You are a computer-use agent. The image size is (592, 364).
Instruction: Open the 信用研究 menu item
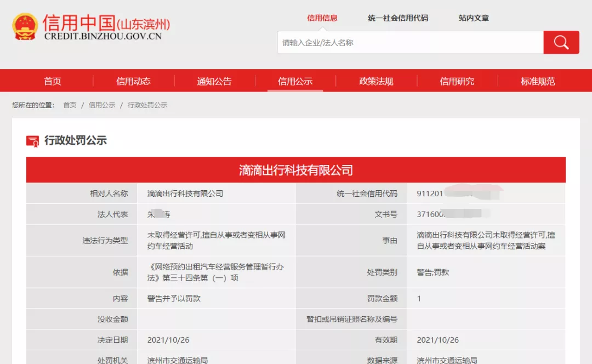(x=457, y=81)
